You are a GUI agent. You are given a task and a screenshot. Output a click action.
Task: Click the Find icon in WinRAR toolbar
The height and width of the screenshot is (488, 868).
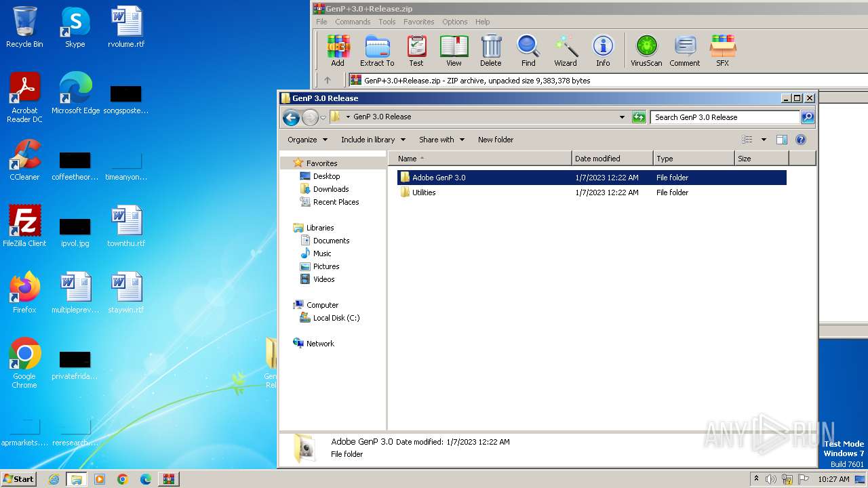tap(528, 51)
